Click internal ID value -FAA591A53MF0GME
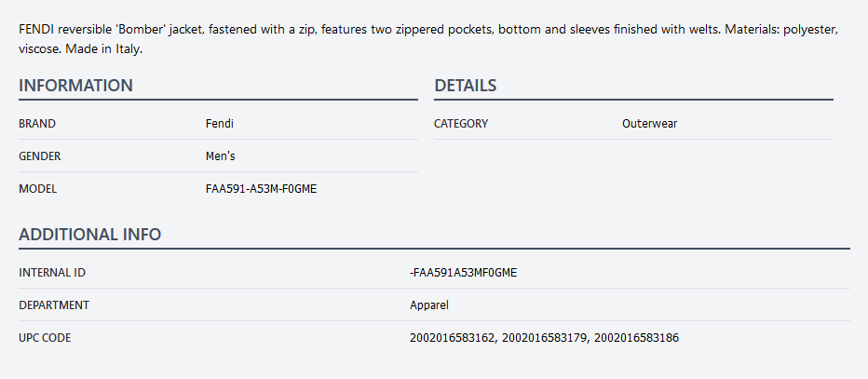Screen dimensions: 868x379 pyautogui.click(x=463, y=273)
